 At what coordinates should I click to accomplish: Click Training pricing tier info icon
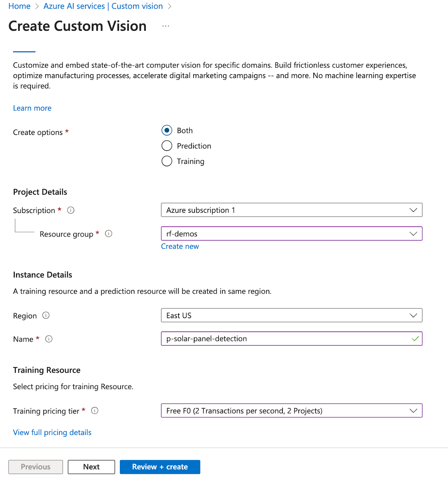tap(95, 411)
